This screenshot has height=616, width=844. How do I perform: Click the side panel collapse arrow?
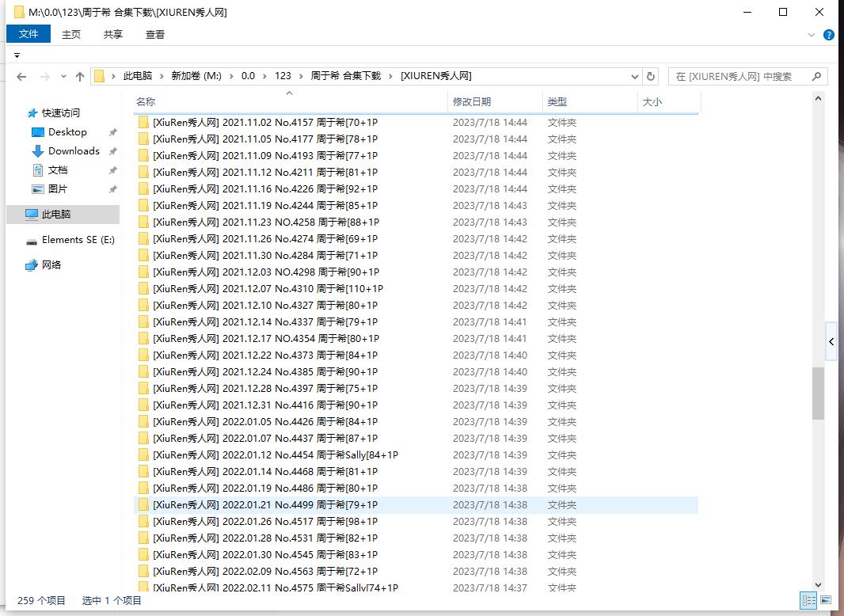pyautogui.click(x=831, y=342)
